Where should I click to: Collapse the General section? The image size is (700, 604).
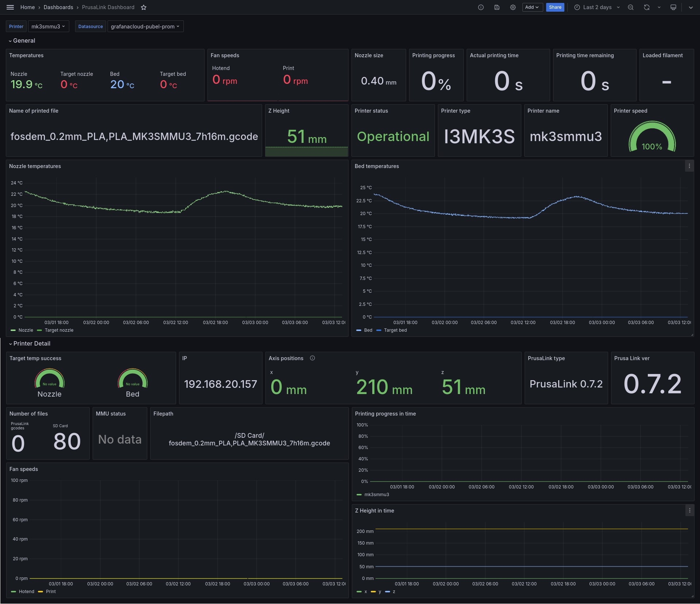tap(23, 40)
